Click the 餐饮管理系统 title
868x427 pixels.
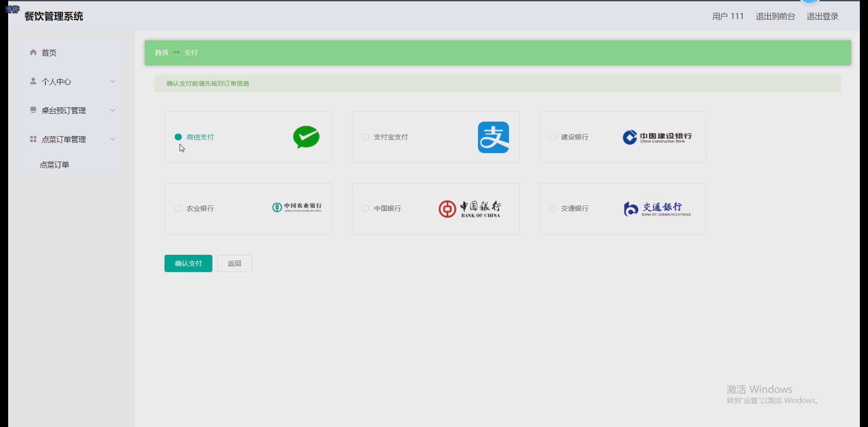pyautogui.click(x=54, y=16)
